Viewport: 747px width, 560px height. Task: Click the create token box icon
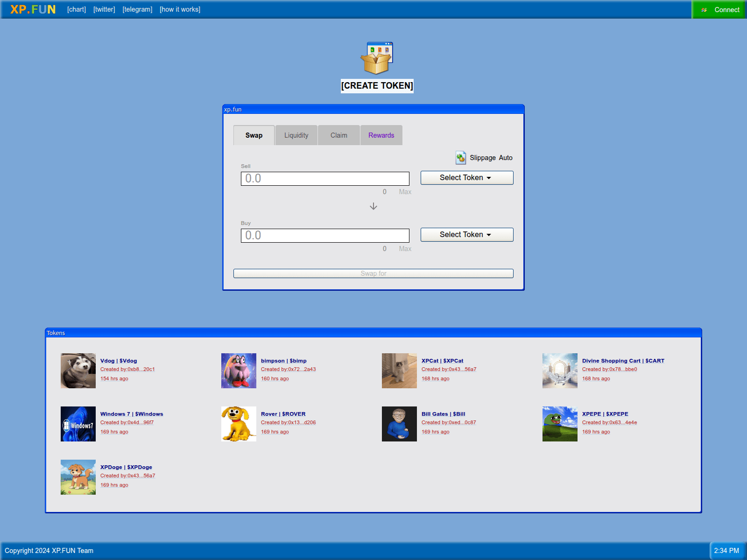(x=376, y=58)
